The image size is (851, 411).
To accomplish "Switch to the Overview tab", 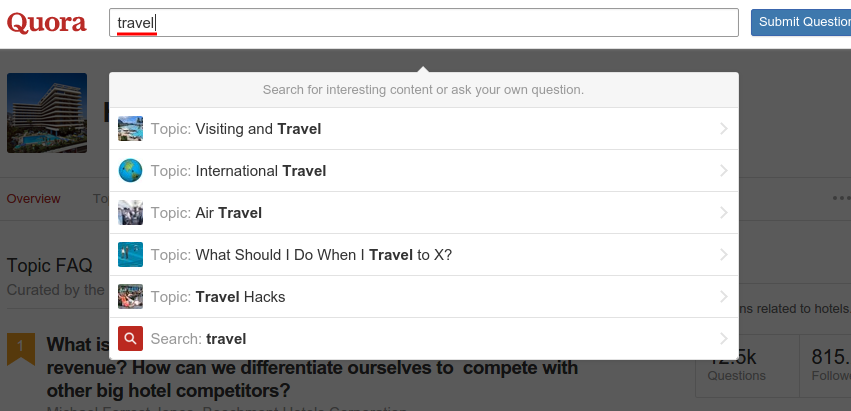I will 34,198.
